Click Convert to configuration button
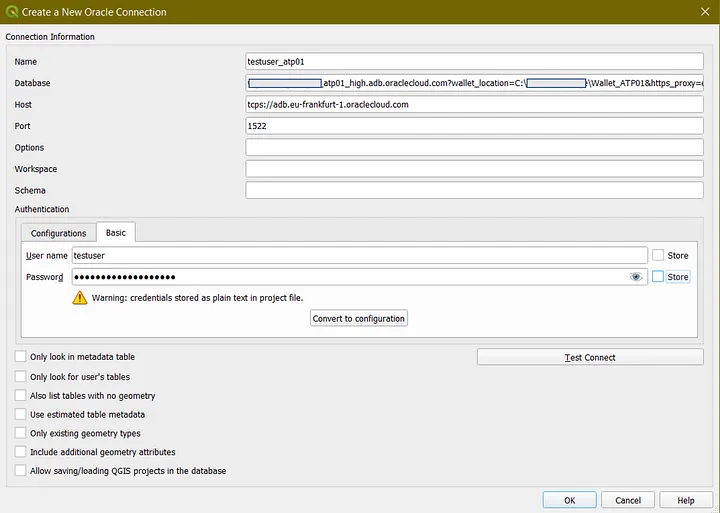Screen dimensions: 720x513 (359, 318)
